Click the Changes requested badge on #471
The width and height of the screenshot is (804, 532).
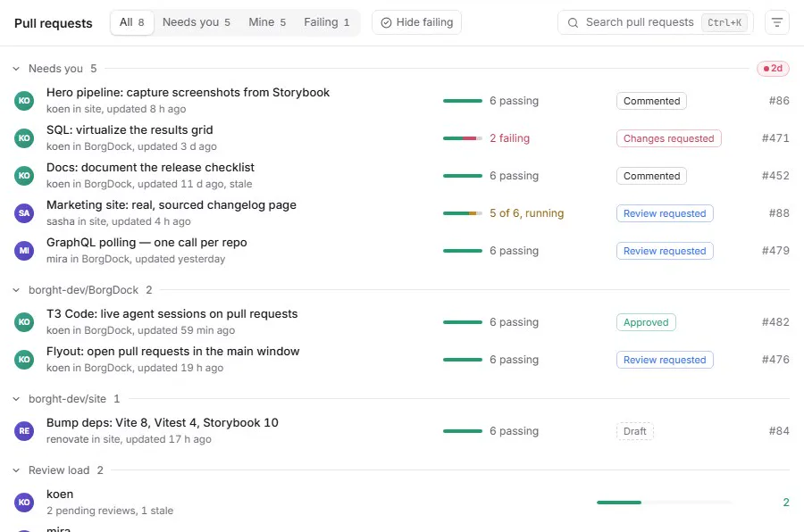[x=668, y=138]
